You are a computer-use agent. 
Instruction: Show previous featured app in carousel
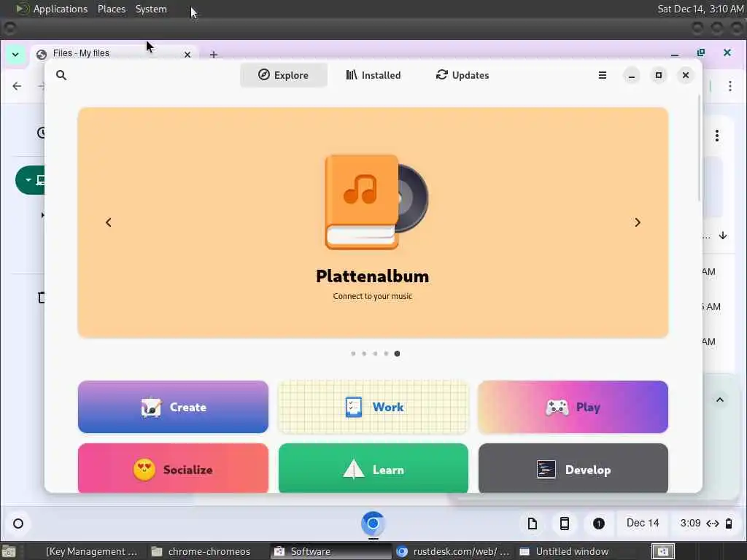pyautogui.click(x=109, y=222)
